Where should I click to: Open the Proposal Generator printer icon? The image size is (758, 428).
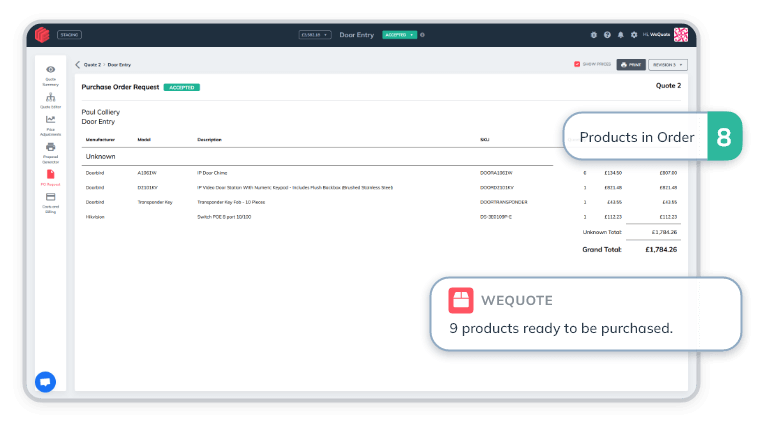point(50,150)
